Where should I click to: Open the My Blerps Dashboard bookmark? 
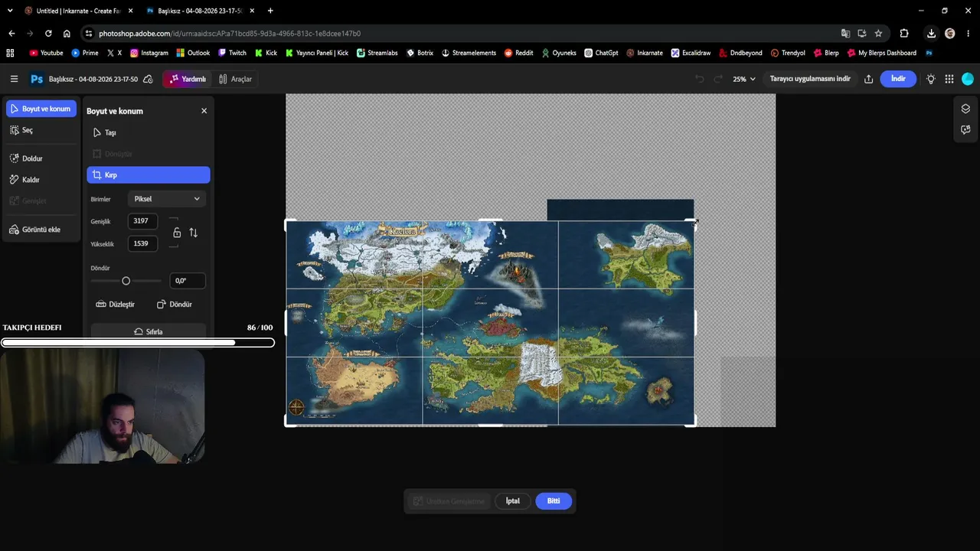click(881, 53)
